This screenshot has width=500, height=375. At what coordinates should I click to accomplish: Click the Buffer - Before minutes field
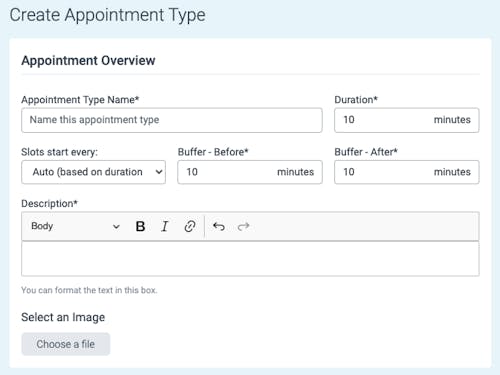(250, 172)
